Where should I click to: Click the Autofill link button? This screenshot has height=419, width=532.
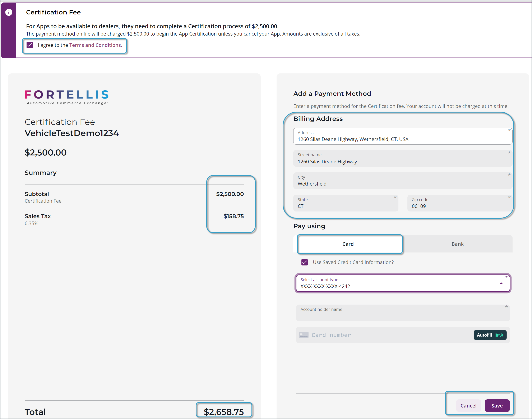tap(490, 335)
